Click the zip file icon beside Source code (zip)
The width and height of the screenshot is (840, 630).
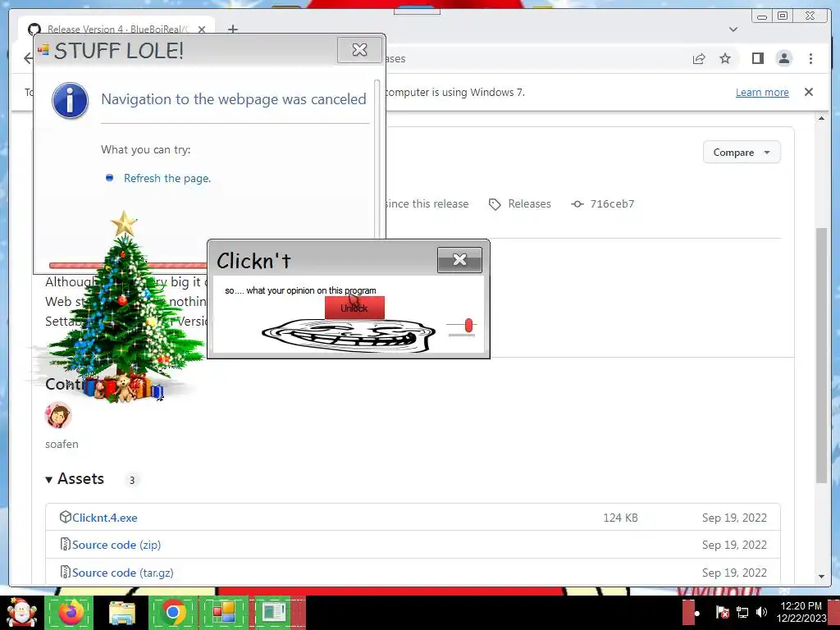coord(66,545)
